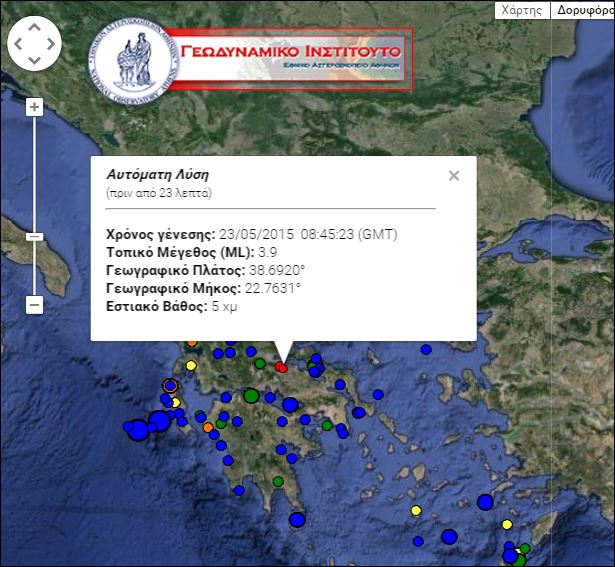Click the magnitude value 3.9
The width and height of the screenshot is (615, 567).
pos(267,252)
